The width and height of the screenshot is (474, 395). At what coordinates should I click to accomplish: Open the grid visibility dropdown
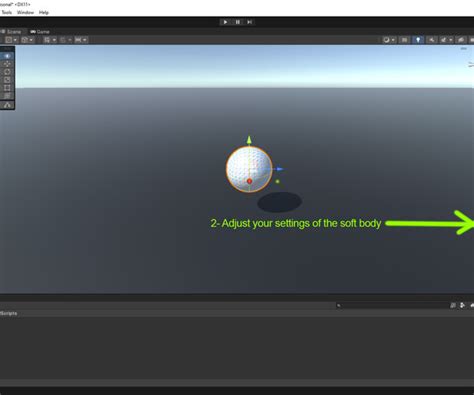click(x=50, y=40)
